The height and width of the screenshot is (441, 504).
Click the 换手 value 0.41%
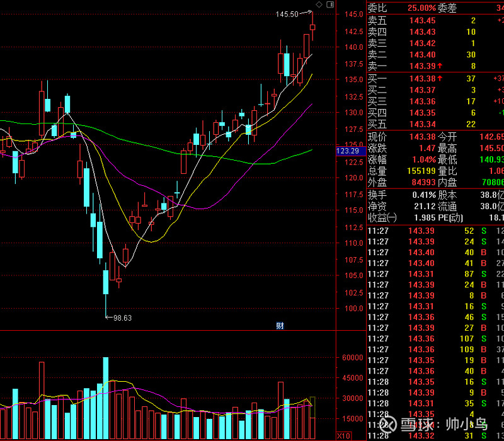[x=424, y=195]
